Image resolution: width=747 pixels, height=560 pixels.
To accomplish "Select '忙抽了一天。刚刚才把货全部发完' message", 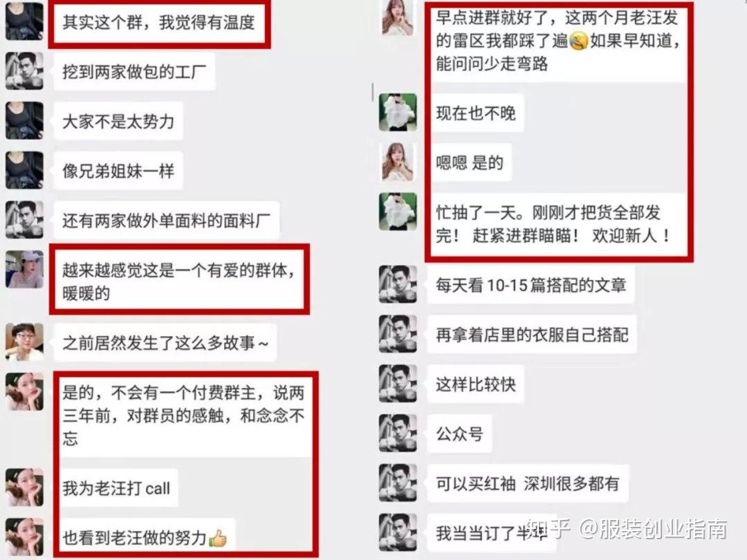I will [x=558, y=224].
